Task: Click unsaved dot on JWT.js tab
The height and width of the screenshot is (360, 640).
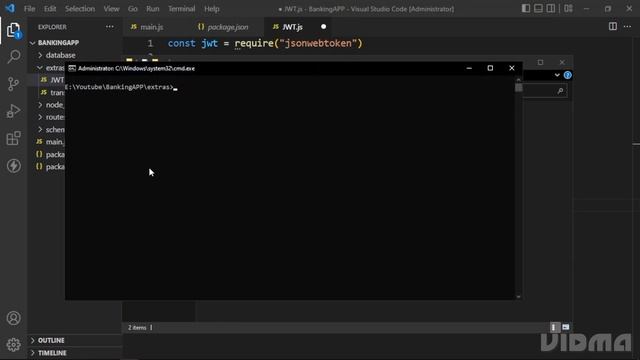Action: (323, 27)
